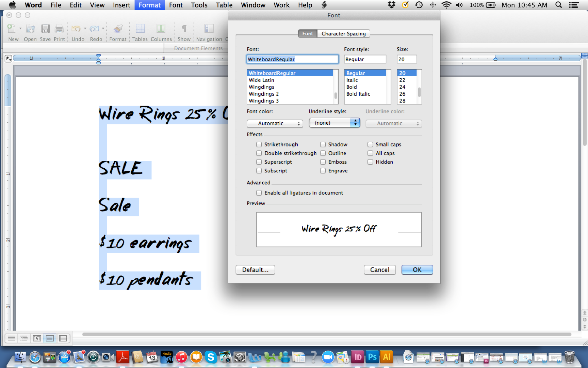Click the Default button

(255, 270)
